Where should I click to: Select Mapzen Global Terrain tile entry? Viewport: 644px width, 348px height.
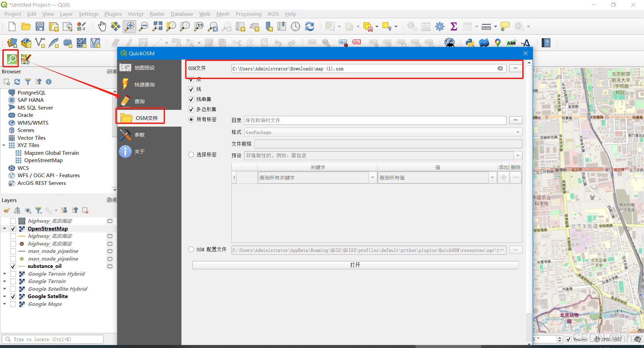51,153
